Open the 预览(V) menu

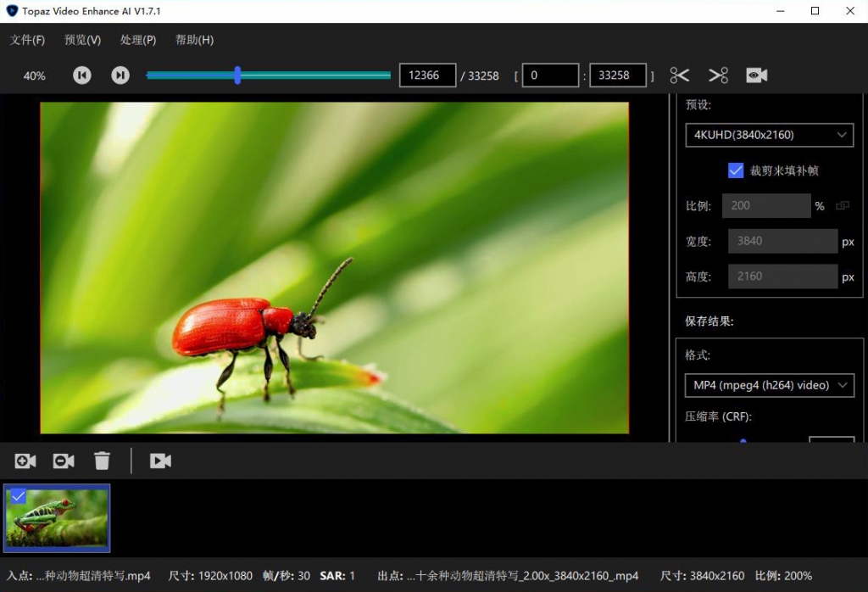(82, 40)
